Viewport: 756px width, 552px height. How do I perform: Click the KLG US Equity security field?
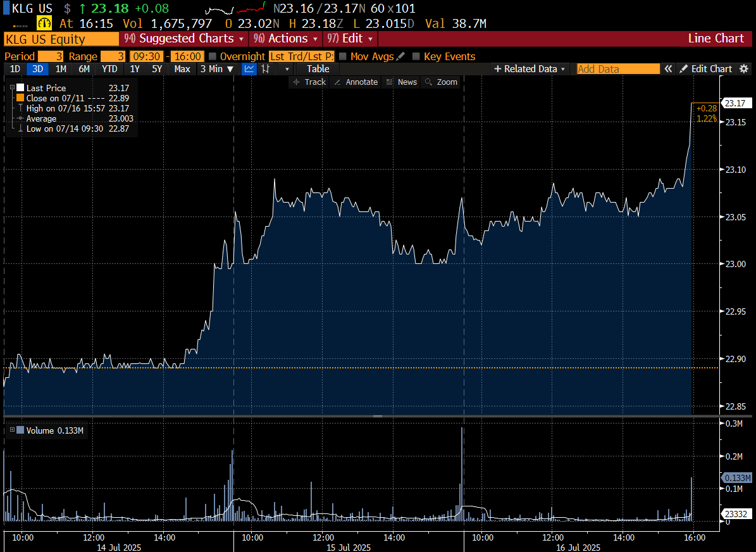coord(61,39)
